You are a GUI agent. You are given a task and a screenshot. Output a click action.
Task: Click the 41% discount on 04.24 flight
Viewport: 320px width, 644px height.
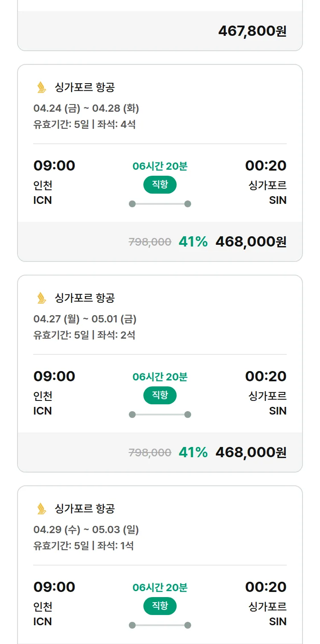click(x=193, y=242)
